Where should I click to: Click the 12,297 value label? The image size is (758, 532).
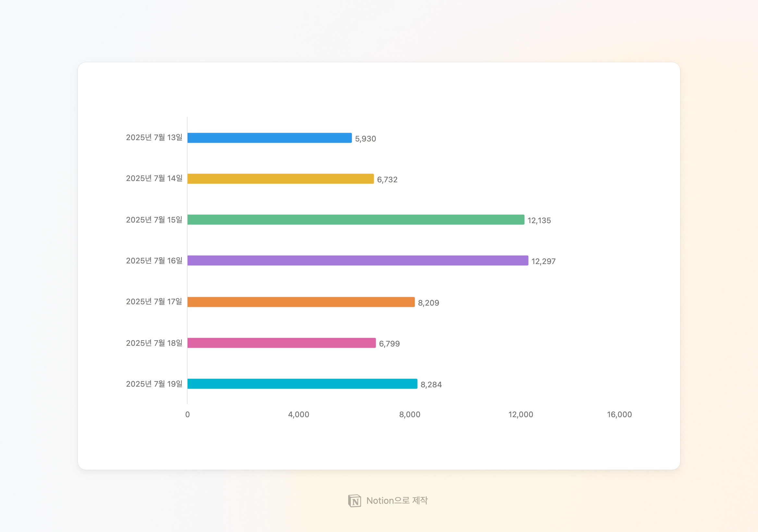point(544,261)
